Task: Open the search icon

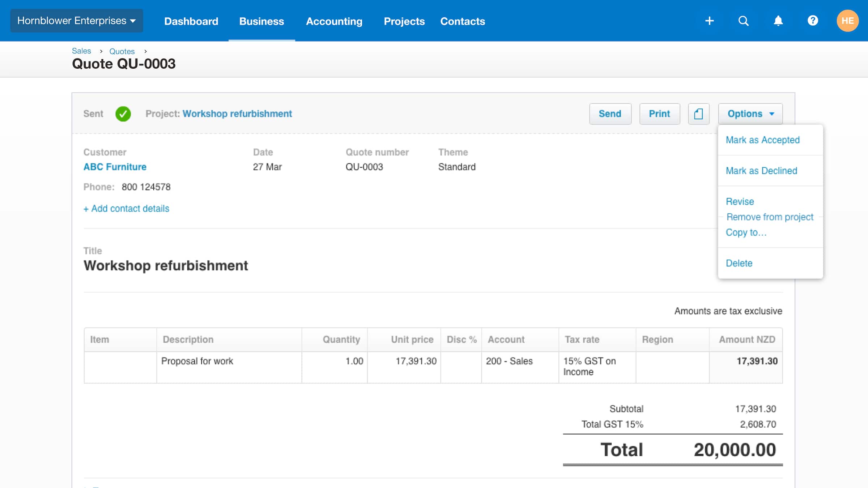Action: 744,21
